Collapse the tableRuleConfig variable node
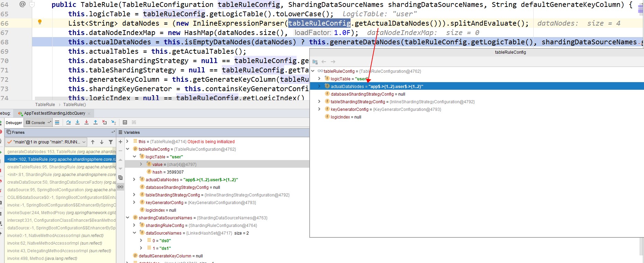Image resolution: width=644 pixels, height=263 pixels. click(x=127, y=149)
